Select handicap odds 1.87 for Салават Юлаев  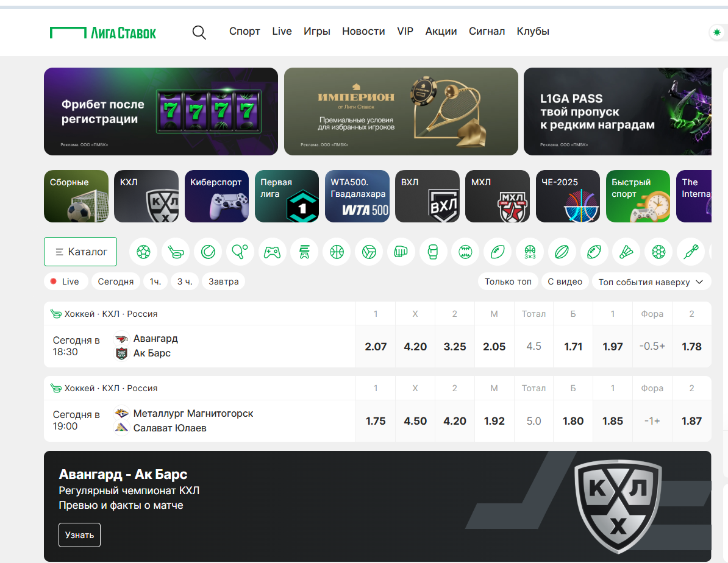coord(691,420)
